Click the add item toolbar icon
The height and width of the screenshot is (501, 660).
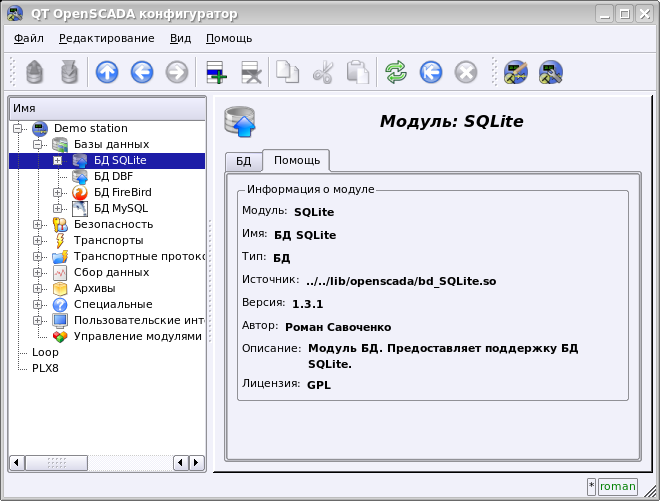coord(217,72)
